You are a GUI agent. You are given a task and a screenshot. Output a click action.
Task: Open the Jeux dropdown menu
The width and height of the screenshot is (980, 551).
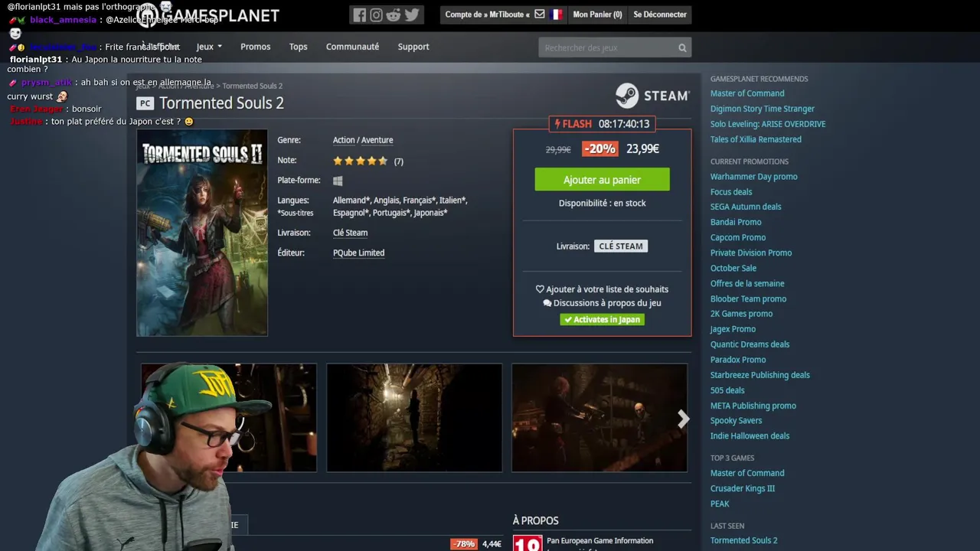click(x=209, y=47)
